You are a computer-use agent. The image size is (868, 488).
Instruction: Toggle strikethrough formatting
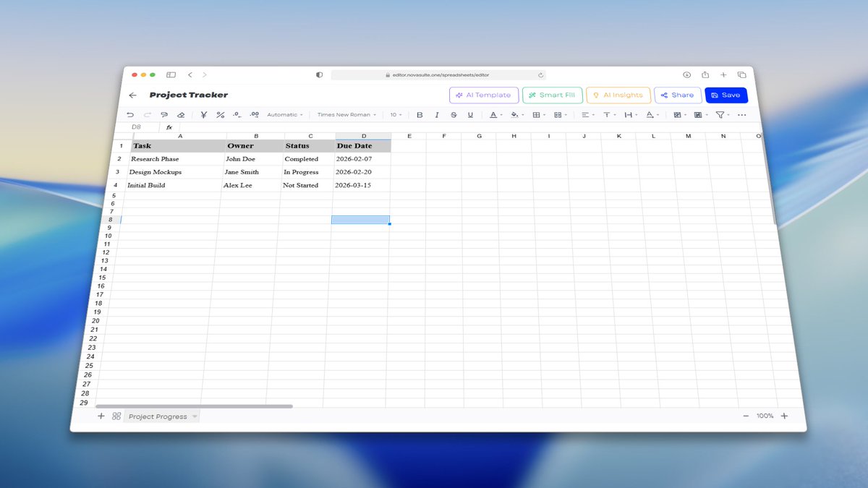454,115
